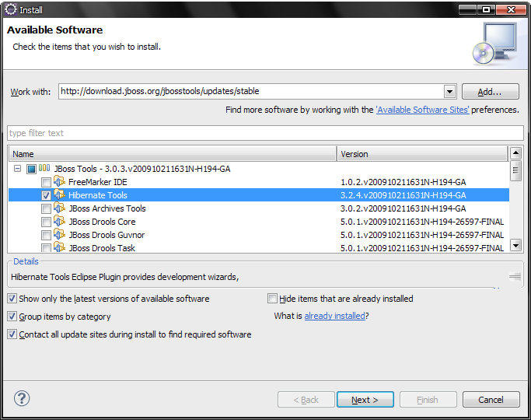Screen dimensions: 531x420
Task: Click the JBoss Archives Tools feature icon
Action: tap(60, 208)
